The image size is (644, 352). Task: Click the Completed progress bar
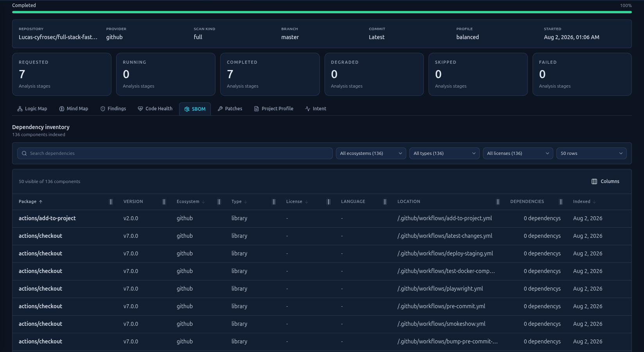[x=322, y=12]
